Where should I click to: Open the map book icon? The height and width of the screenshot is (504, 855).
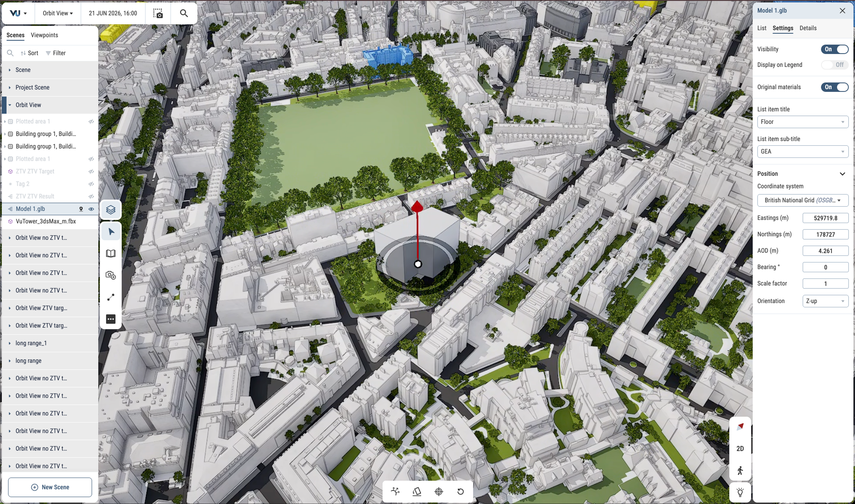click(111, 253)
